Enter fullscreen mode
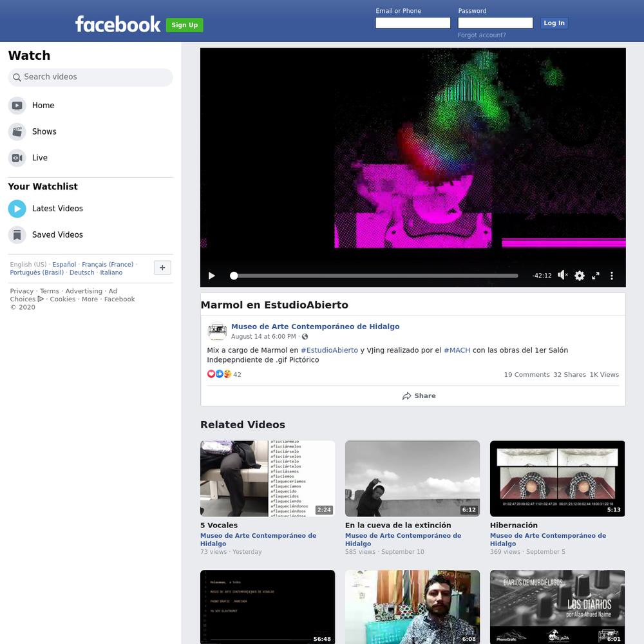The image size is (644, 644). pos(596,276)
